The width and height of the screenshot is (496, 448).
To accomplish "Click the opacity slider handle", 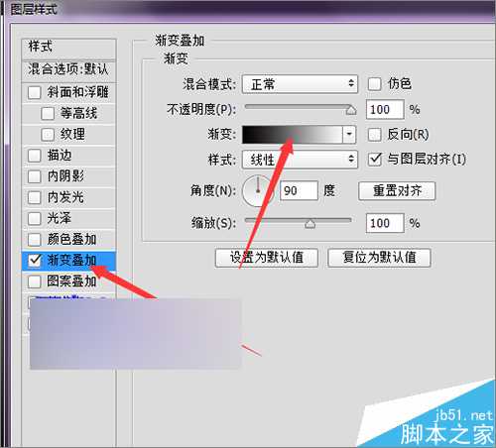I will point(351,110).
